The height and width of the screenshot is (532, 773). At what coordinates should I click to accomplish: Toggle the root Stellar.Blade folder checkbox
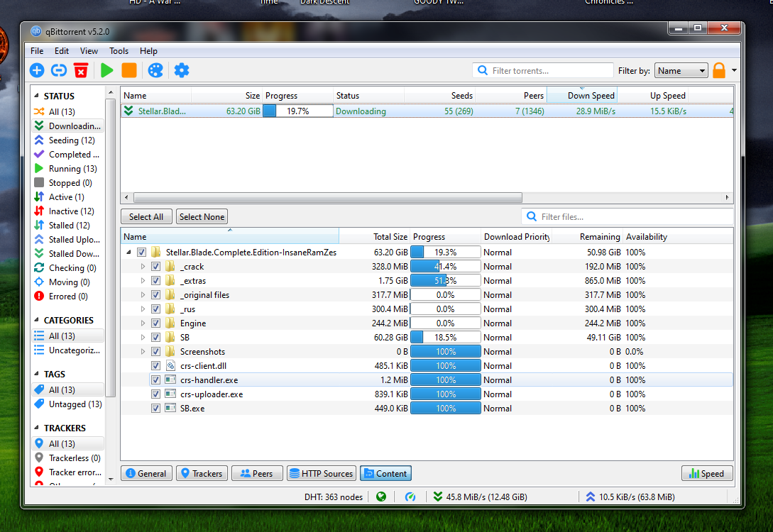tap(141, 253)
